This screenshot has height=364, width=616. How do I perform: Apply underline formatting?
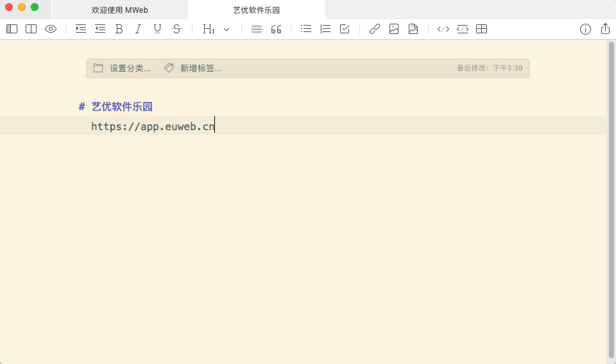coord(158,29)
